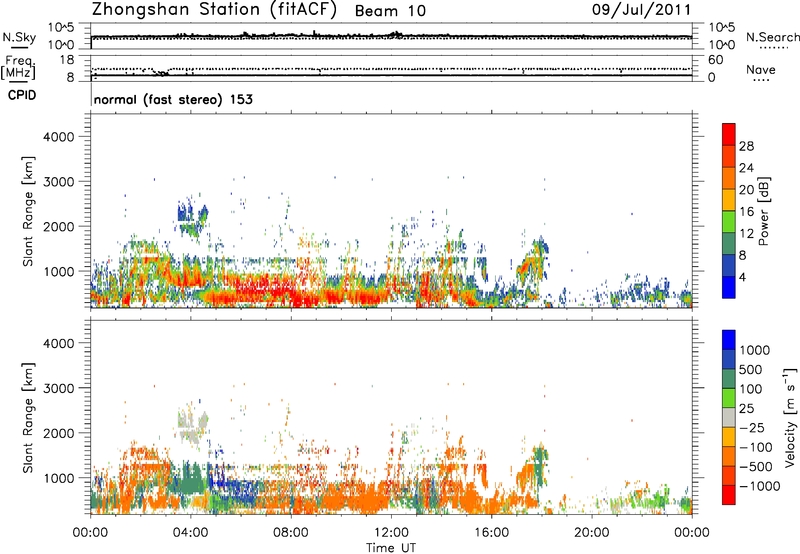Click the 'Zhongshan Station (fitACF)' title
Image resolution: width=800 pixels, height=554 pixels.
(214, 10)
